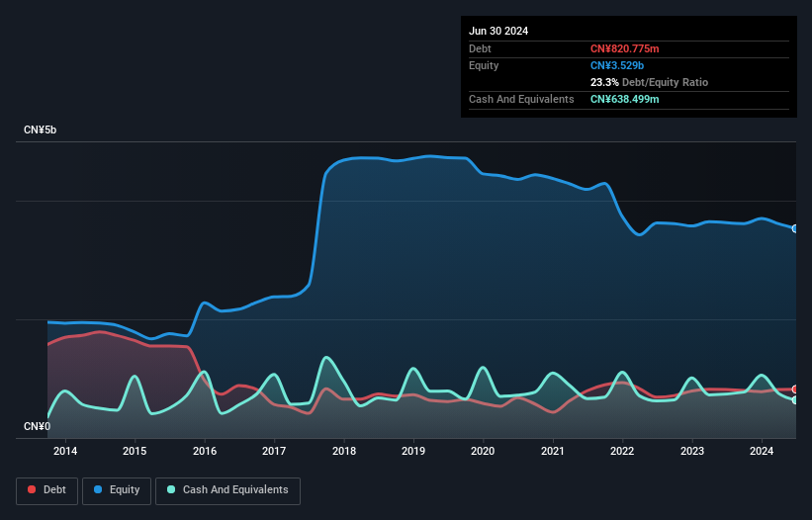Click the 2023 x-axis label

tap(692, 451)
